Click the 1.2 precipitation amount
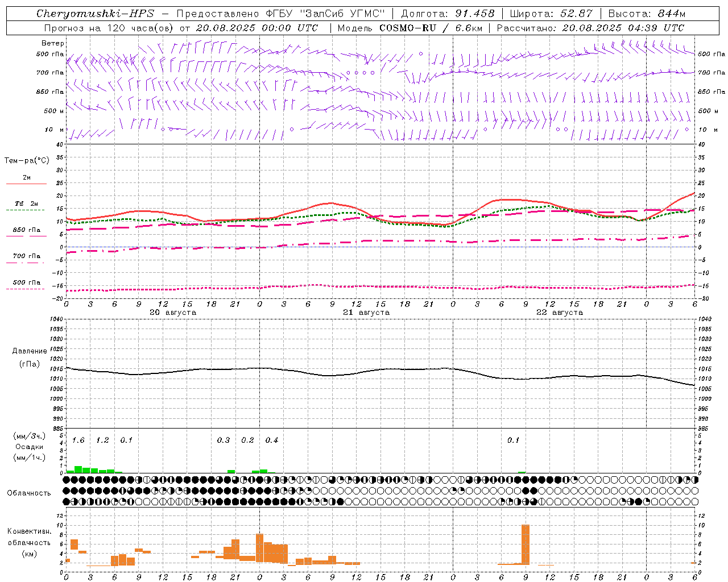Image resolution: width=728 pixels, height=582 pixels. pos(102,440)
